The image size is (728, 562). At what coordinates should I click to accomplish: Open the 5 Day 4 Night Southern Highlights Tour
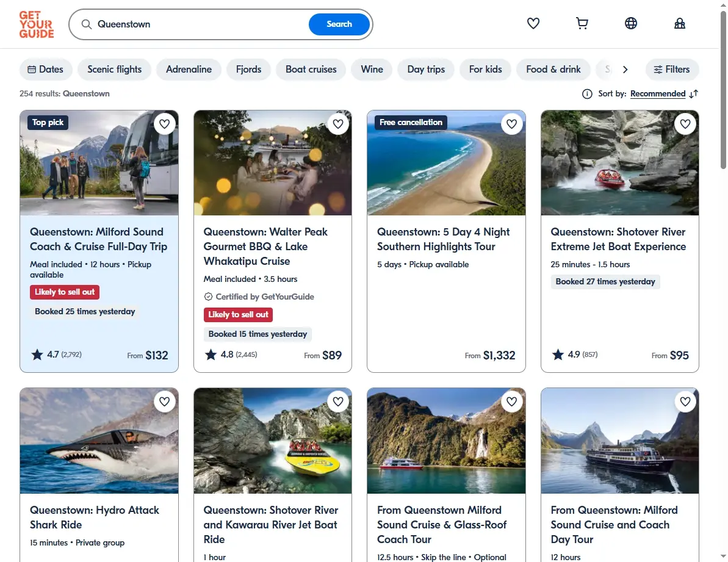pyautogui.click(x=444, y=239)
